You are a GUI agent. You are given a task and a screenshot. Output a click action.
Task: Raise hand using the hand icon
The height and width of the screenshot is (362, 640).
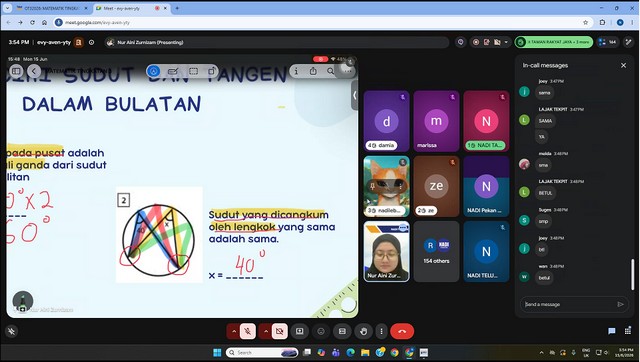[x=363, y=331]
